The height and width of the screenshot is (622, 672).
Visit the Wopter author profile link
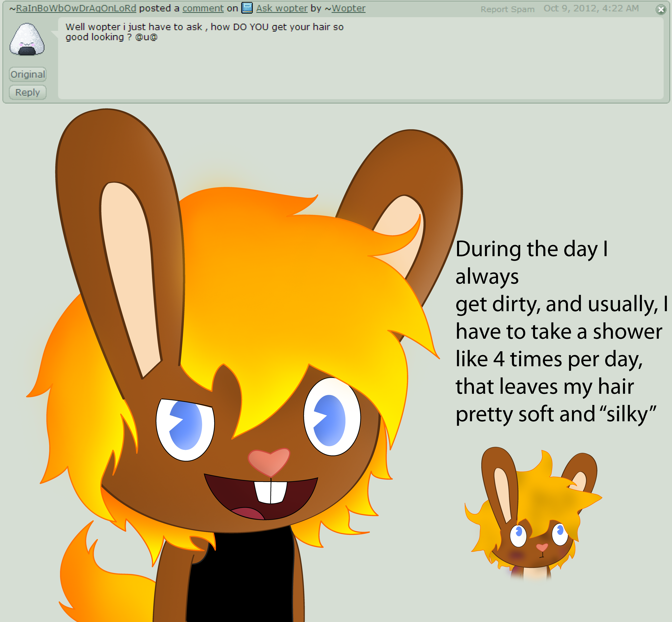click(348, 8)
